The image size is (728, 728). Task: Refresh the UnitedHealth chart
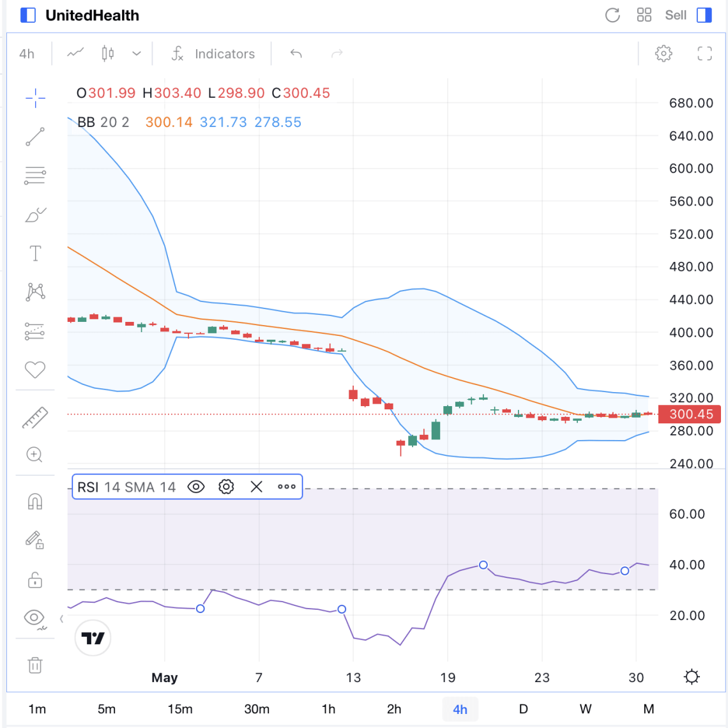pyautogui.click(x=613, y=15)
